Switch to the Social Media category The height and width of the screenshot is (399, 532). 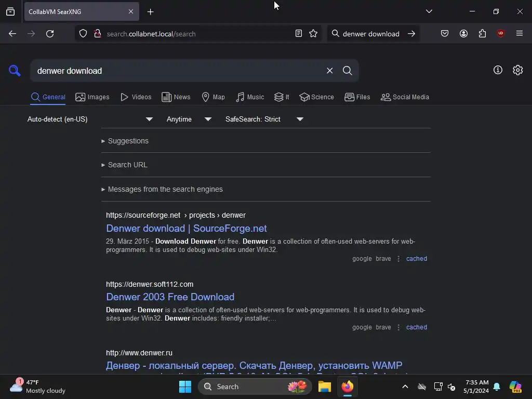tap(405, 97)
